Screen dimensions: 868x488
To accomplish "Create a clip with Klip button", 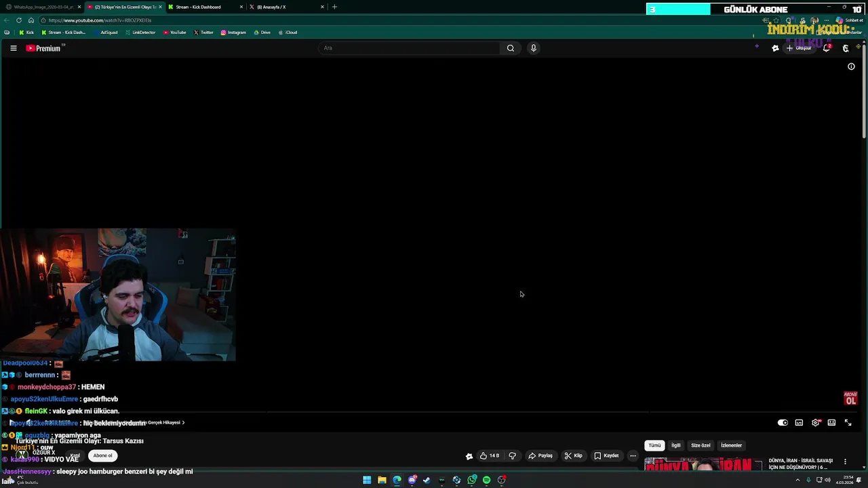I will click(573, 455).
